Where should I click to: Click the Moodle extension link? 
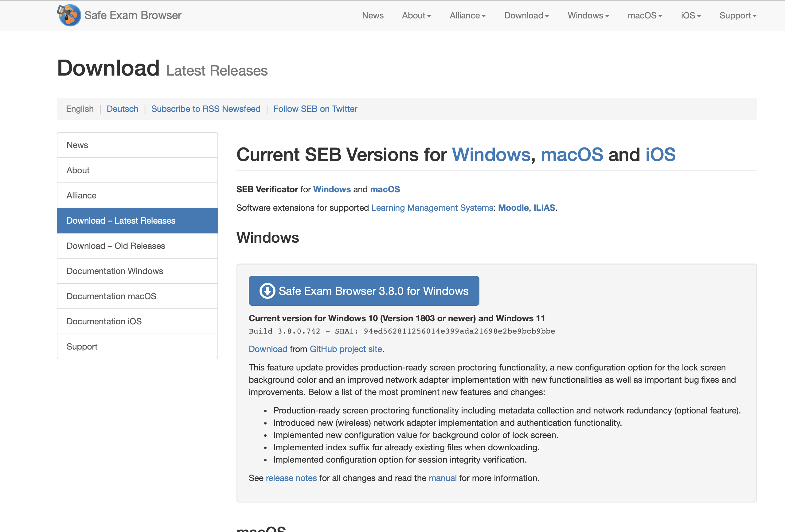click(513, 208)
